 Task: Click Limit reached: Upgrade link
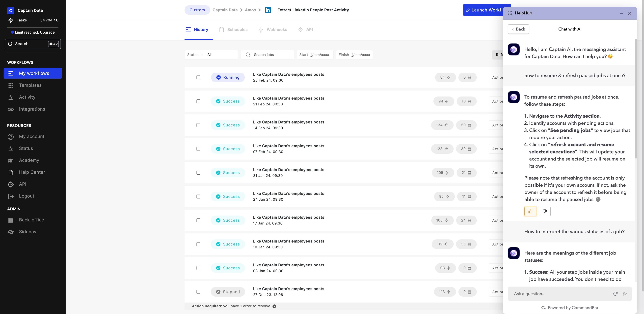click(35, 32)
